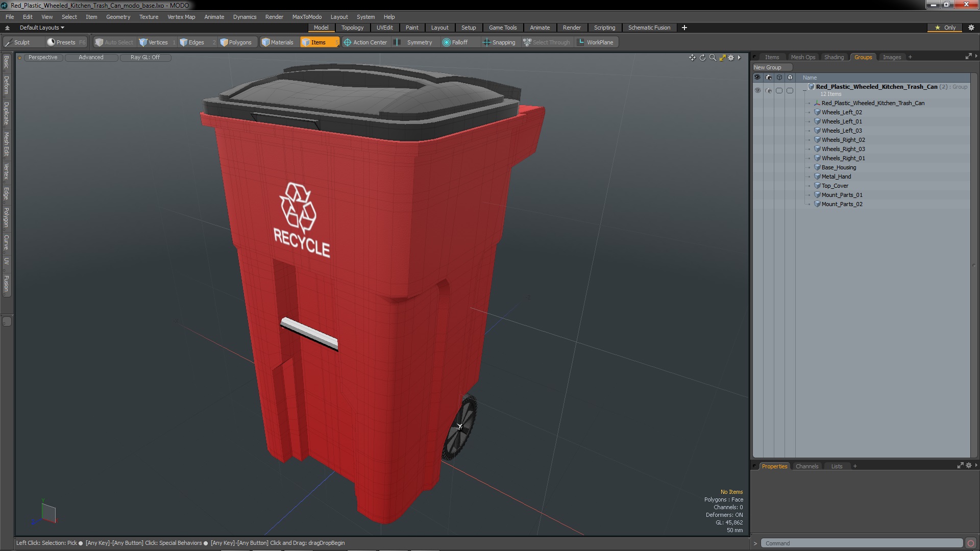Open Advanced shading style dropdown
The height and width of the screenshot is (551, 980).
point(91,58)
